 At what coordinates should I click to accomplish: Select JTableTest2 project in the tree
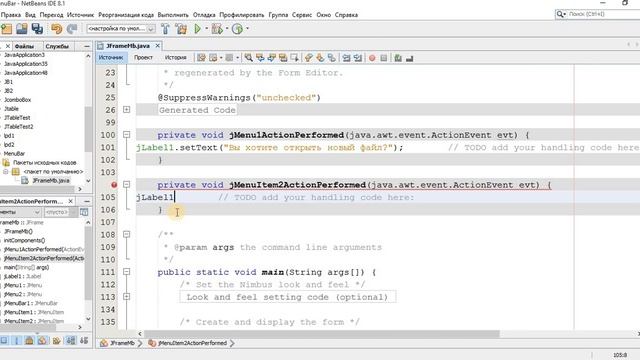19,127
